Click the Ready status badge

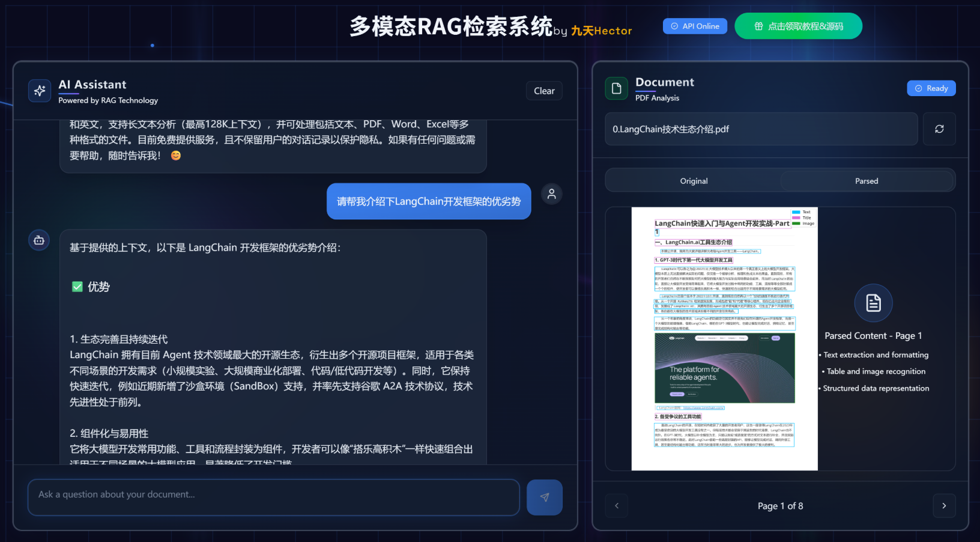pos(931,88)
